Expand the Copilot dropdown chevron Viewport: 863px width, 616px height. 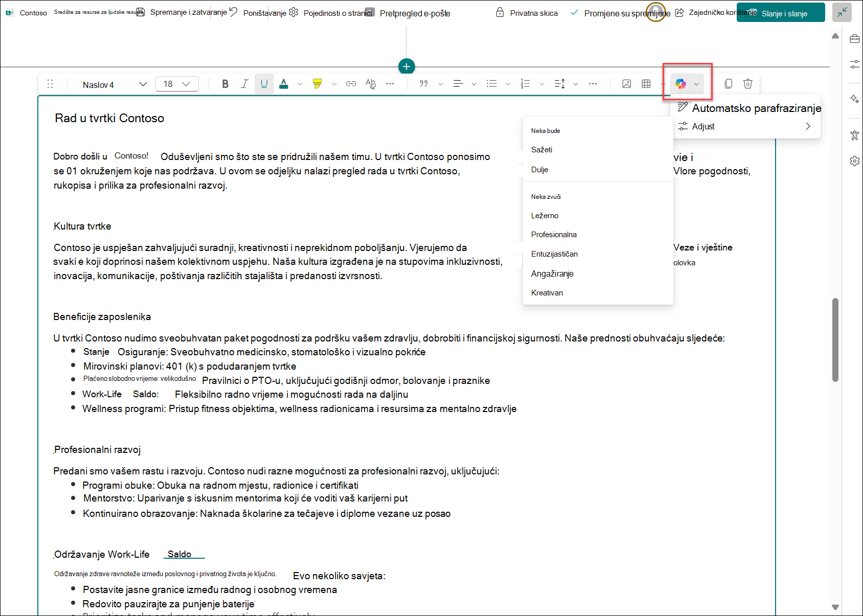[x=696, y=84]
